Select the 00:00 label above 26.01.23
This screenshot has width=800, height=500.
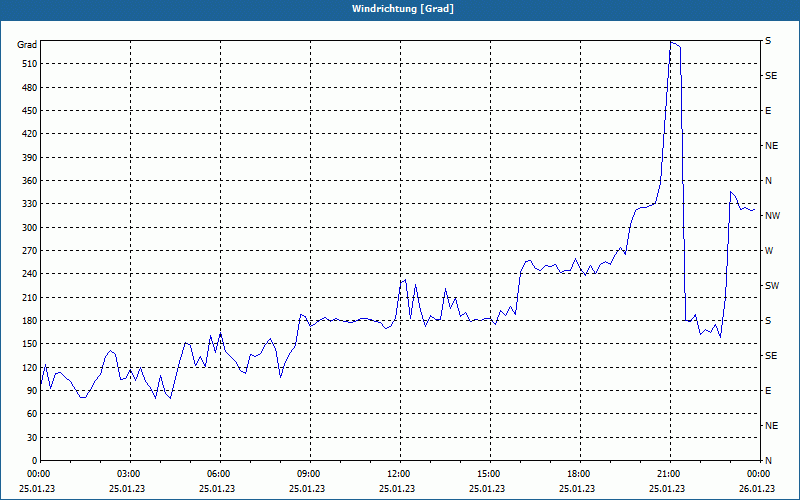[x=759, y=474]
